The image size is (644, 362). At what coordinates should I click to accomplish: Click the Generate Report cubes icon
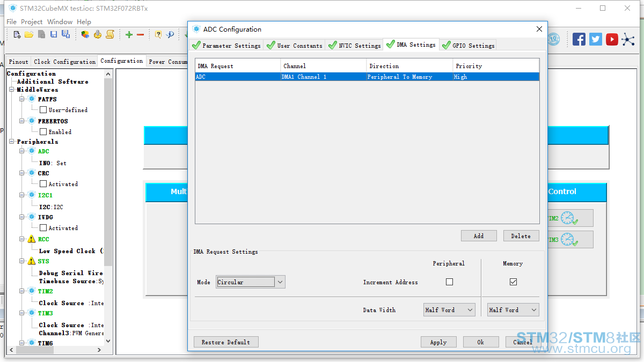pyautogui.click(x=85, y=34)
